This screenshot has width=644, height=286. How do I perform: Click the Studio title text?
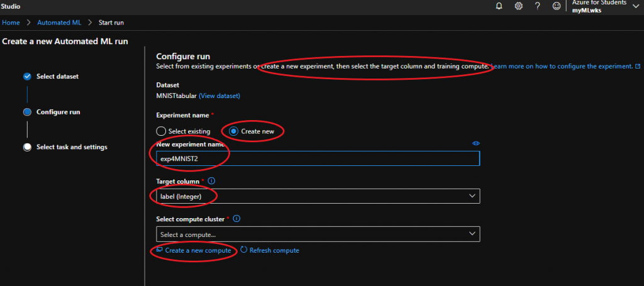click(x=11, y=6)
